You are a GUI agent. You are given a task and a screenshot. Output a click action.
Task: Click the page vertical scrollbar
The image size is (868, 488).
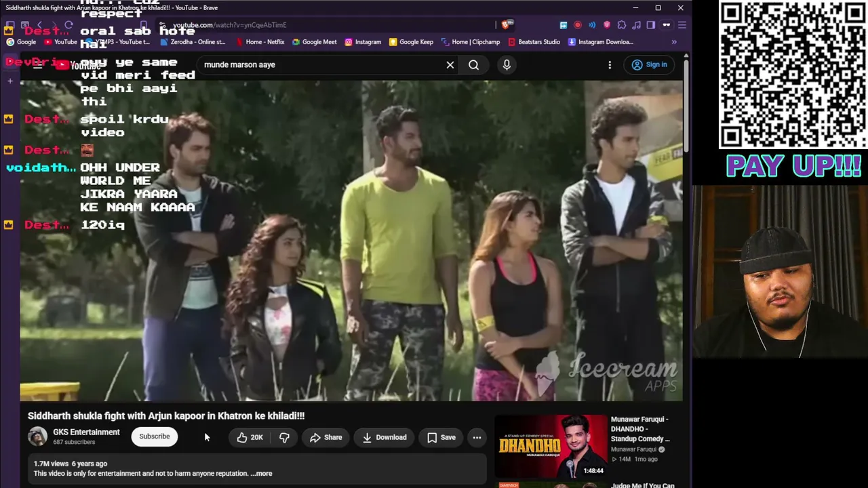tap(687, 106)
